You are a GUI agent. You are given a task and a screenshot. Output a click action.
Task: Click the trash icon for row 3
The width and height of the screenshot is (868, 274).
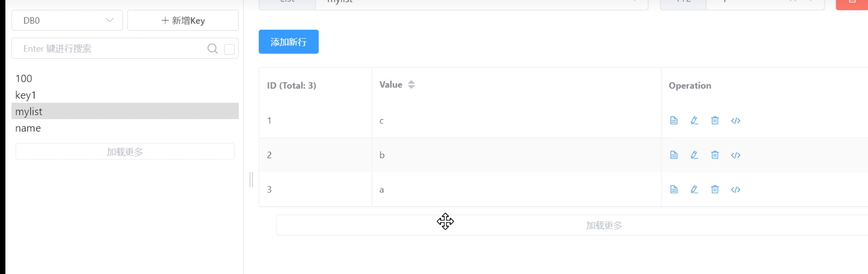715,190
